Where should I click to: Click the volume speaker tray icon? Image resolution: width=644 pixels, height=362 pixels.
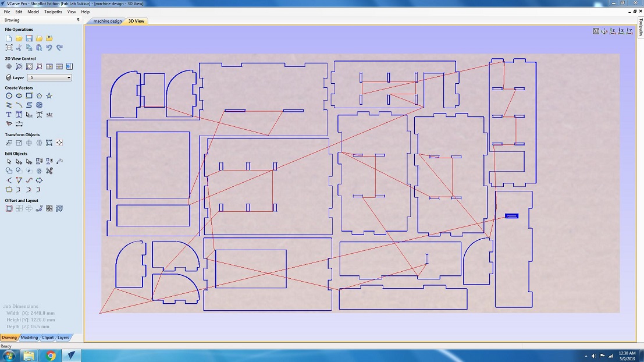[x=594, y=356]
